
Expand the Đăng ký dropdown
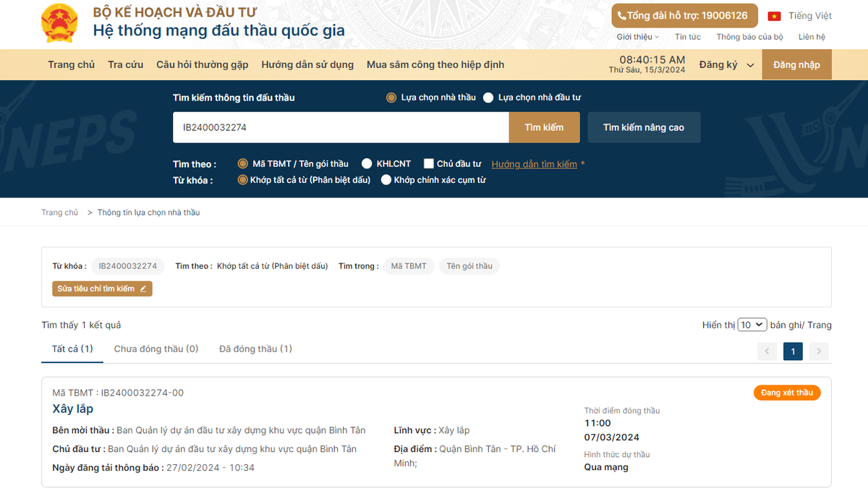click(x=726, y=65)
